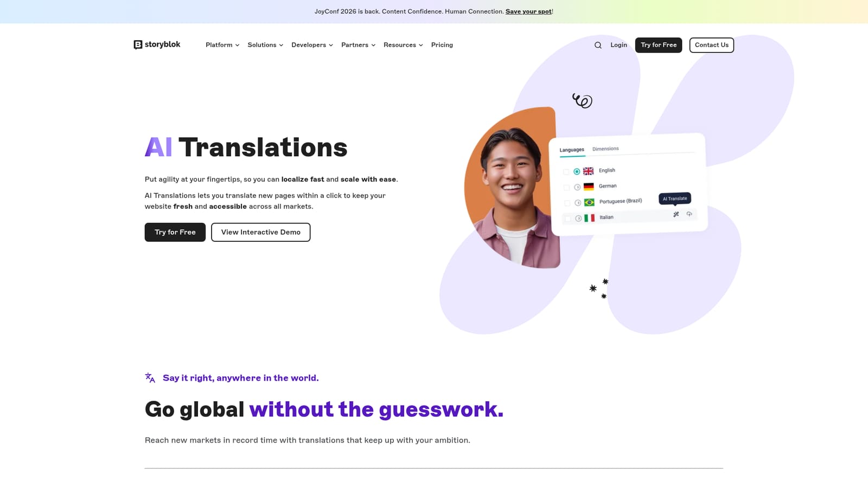Click the AI Translate tooltip
The image size is (868, 488).
point(675,198)
